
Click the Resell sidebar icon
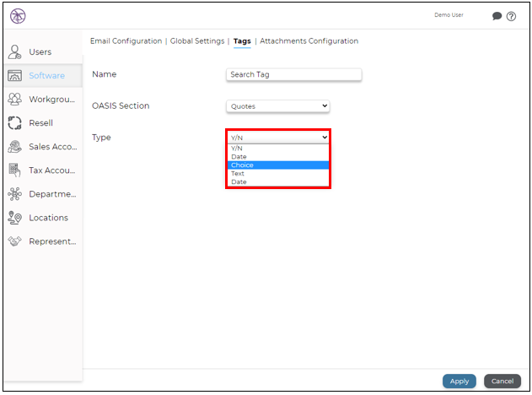pos(14,123)
